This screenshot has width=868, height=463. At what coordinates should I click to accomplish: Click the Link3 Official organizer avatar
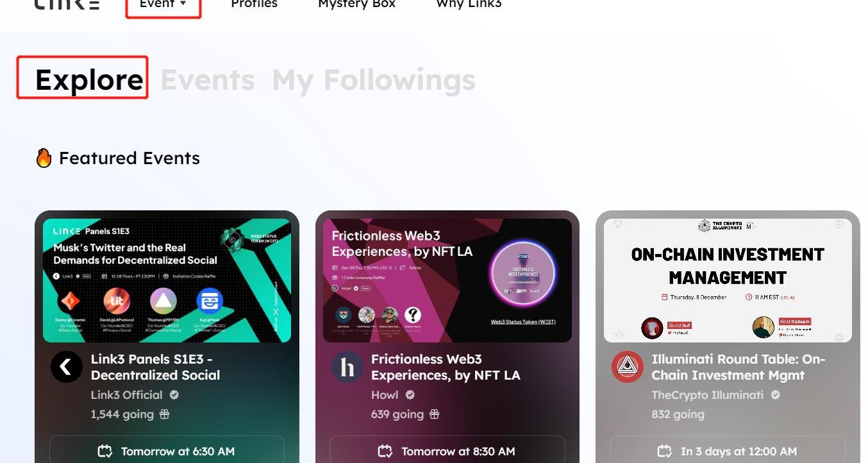tap(67, 367)
